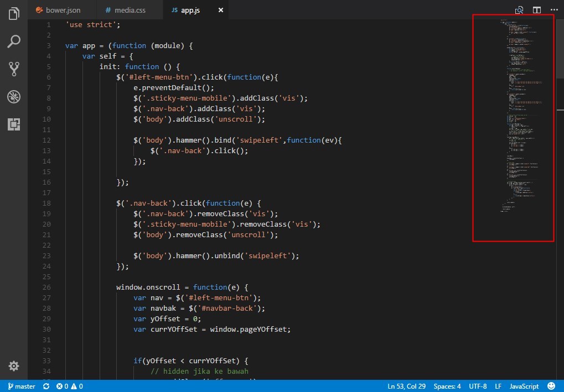Screen dimensions: 564x392
Task: Select the Search icon in the activity bar
Action: (13, 41)
